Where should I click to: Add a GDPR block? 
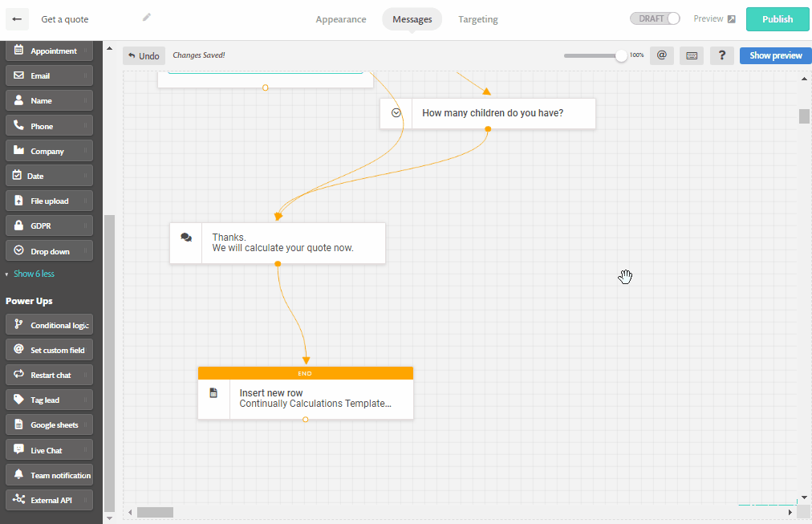point(49,225)
